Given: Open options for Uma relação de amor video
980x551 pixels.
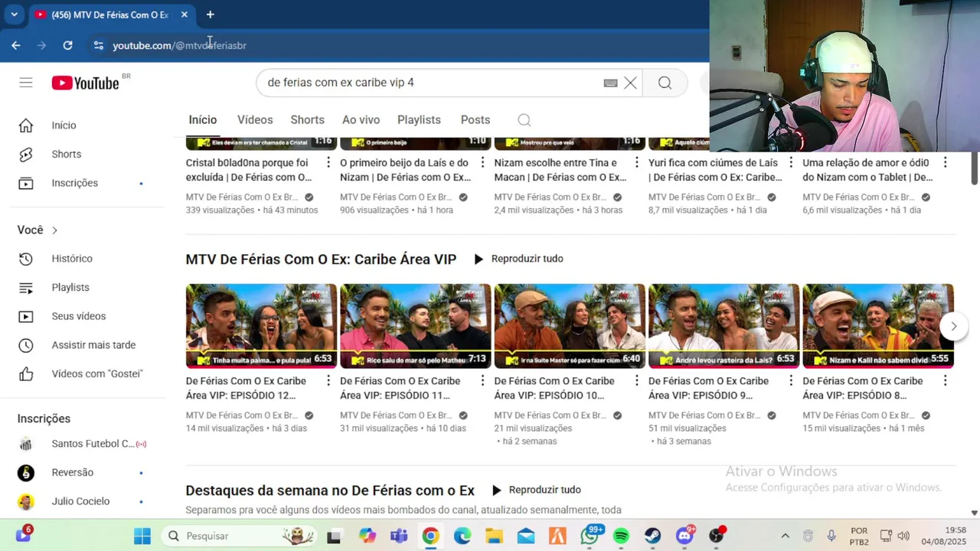Looking at the screenshot, I should pyautogui.click(x=945, y=162).
